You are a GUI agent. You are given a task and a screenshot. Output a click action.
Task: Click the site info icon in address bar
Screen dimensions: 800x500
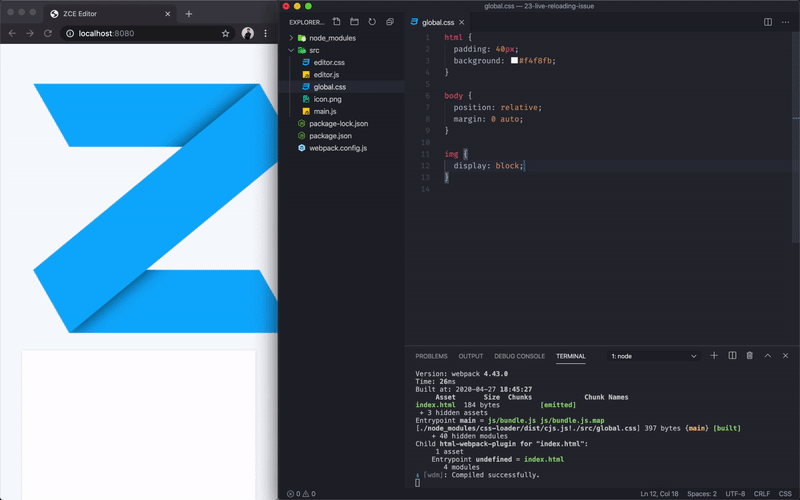click(70, 33)
